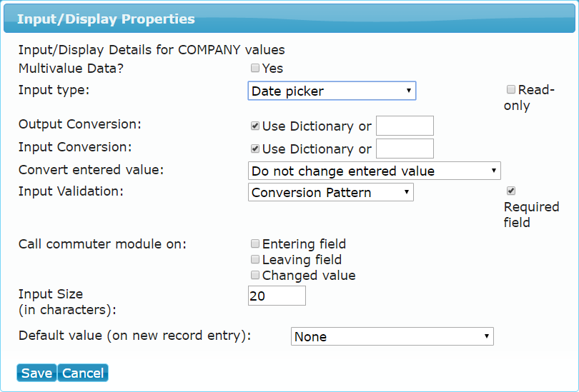Click the Input Size field showing 20
The width and height of the screenshot is (579, 392).
(x=277, y=296)
